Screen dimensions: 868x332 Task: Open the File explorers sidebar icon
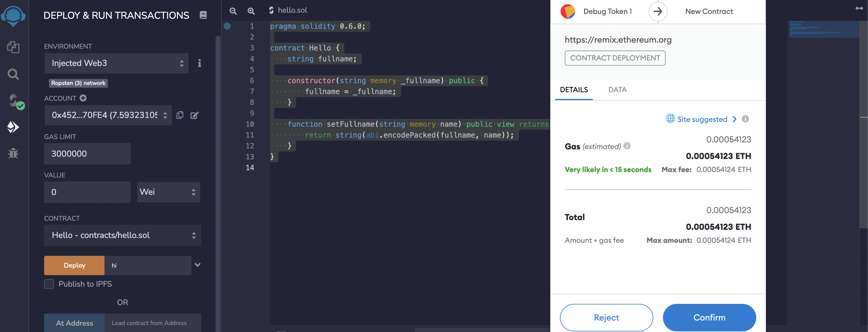point(13,47)
